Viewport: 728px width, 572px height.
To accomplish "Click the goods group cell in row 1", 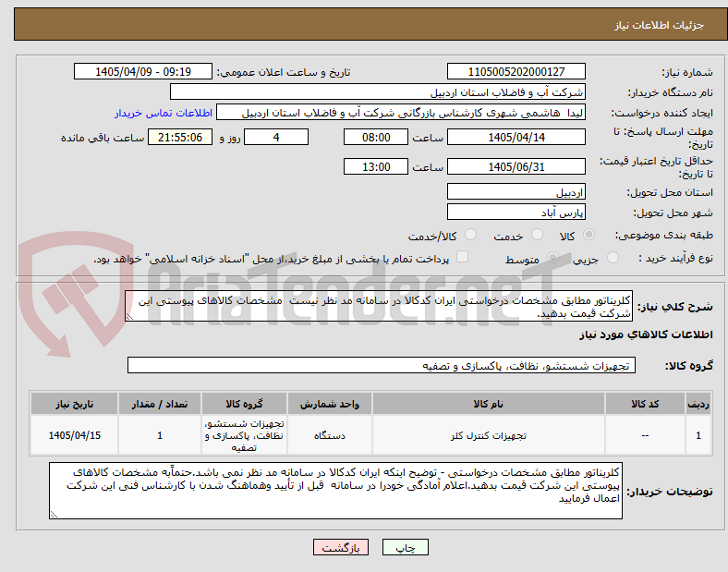I will [x=244, y=435].
